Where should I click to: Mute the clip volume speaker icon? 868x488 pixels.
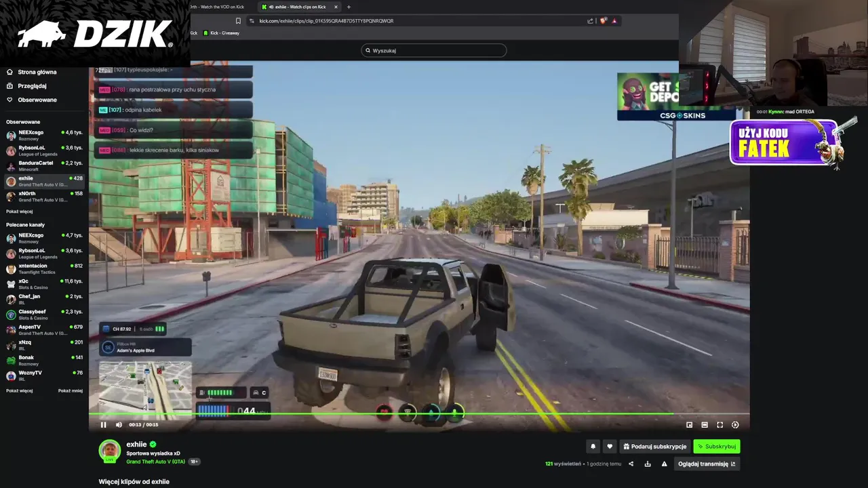[x=119, y=425]
